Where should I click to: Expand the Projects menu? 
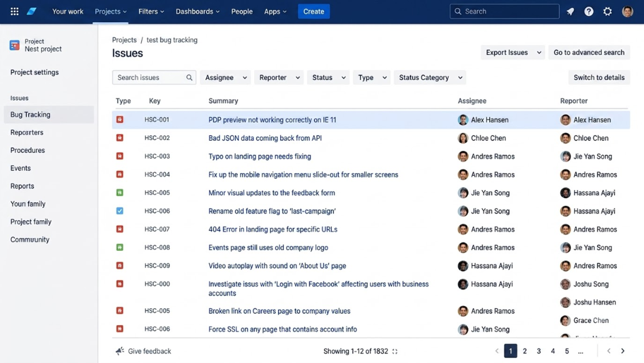coord(110,11)
